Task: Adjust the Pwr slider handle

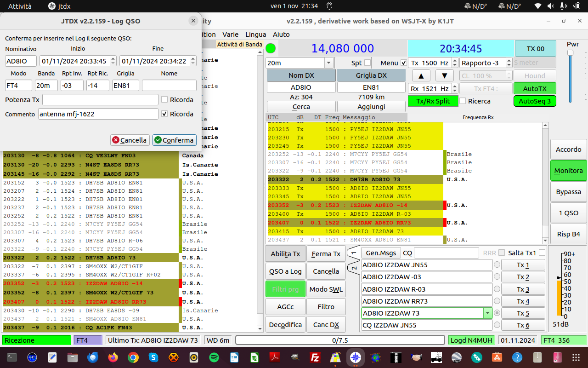Action: 570,53
